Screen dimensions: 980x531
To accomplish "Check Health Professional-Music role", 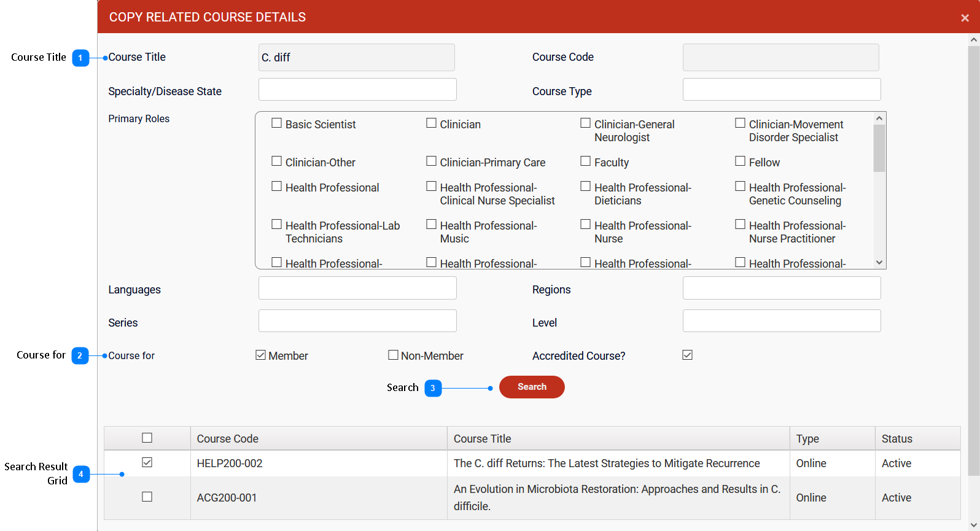I will [432, 225].
